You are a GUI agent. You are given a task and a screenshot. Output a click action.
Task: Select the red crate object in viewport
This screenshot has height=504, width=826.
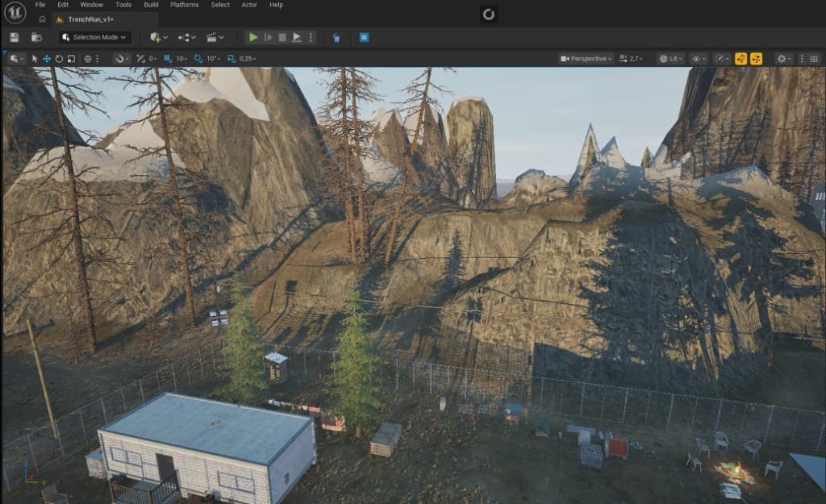[x=616, y=448]
